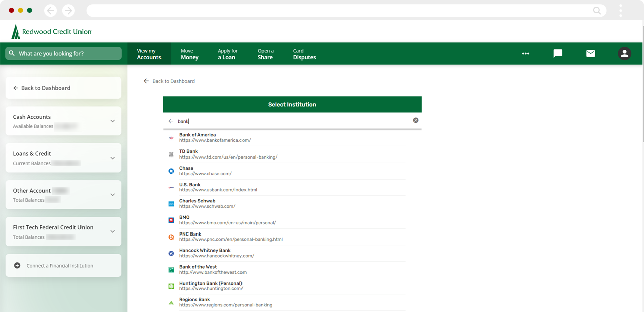This screenshot has width=644, height=312.
Task: Open the Card Disputes menu
Action: [304, 54]
